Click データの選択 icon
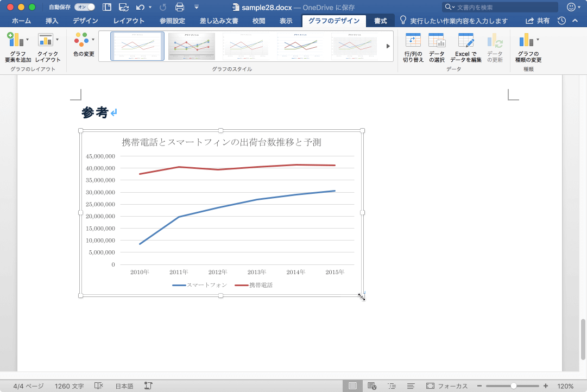Viewport: 587px width, 392px height. 437,47
